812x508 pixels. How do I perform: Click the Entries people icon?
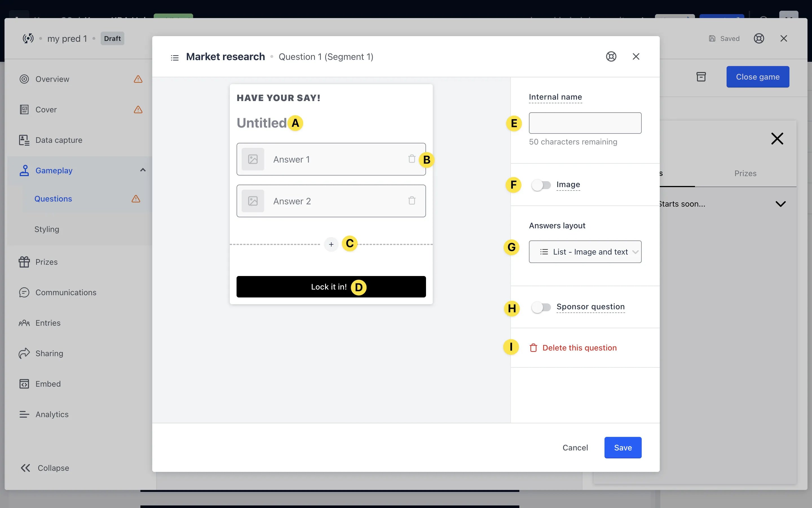click(x=24, y=323)
